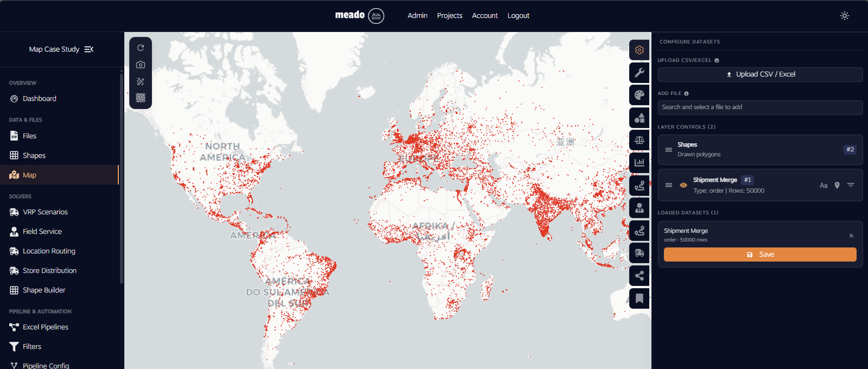
Task: Open the bar chart analytics panel
Action: (x=639, y=162)
